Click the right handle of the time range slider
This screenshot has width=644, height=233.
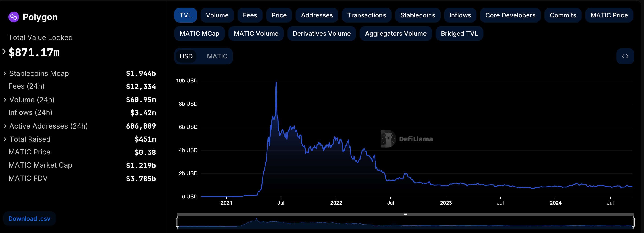coord(633,222)
